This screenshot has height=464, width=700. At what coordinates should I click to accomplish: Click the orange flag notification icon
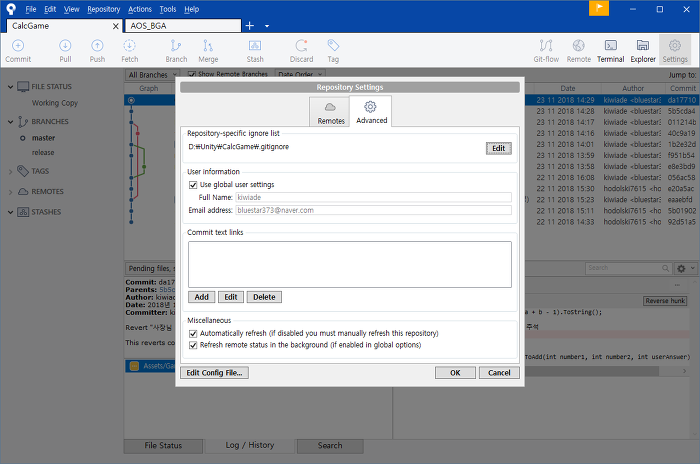[599, 8]
